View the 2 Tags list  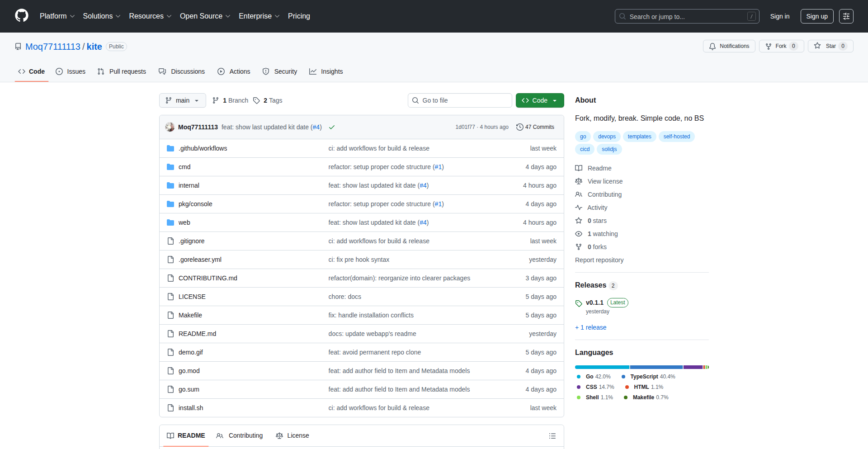(268, 100)
